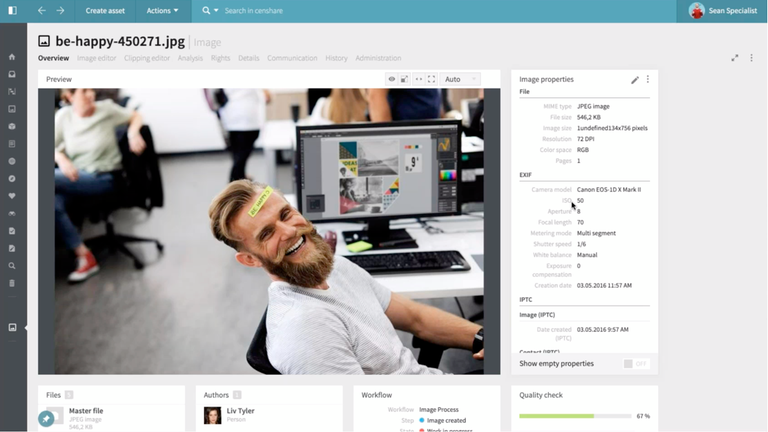The width and height of the screenshot is (768, 432).
Task: Click the package box icon in sidebar
Action: pos(12,126)
